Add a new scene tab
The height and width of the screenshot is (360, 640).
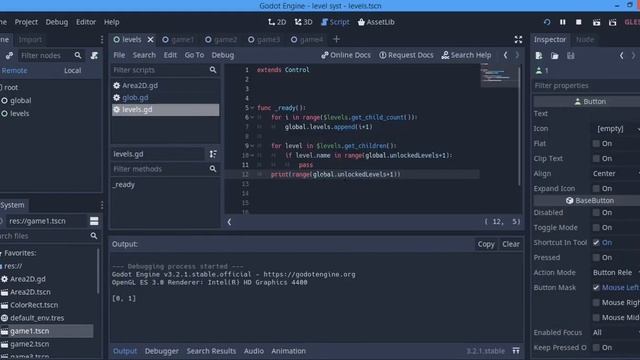(x=336, y=39)
